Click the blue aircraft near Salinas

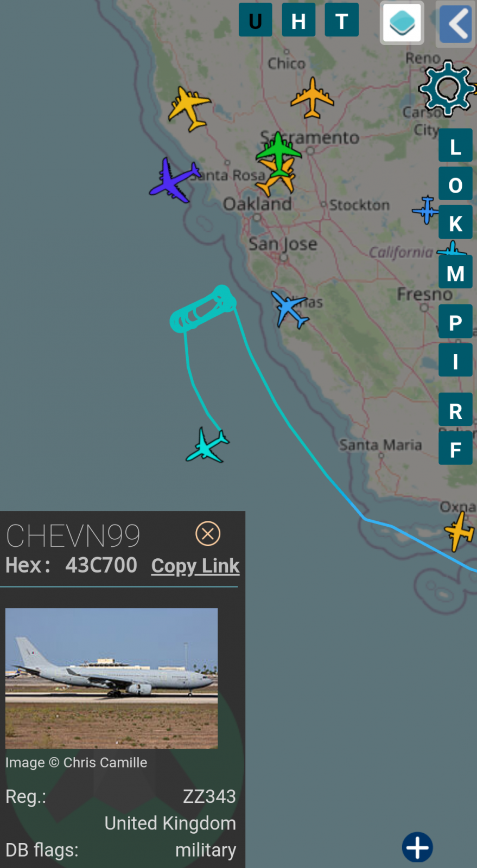(289, 309)
